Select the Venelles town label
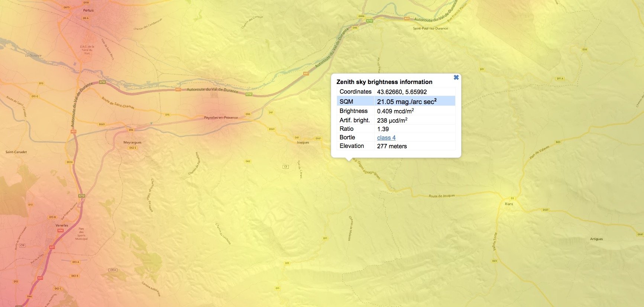644x307 pixels. pyautogui.click(x=62, y=225)
